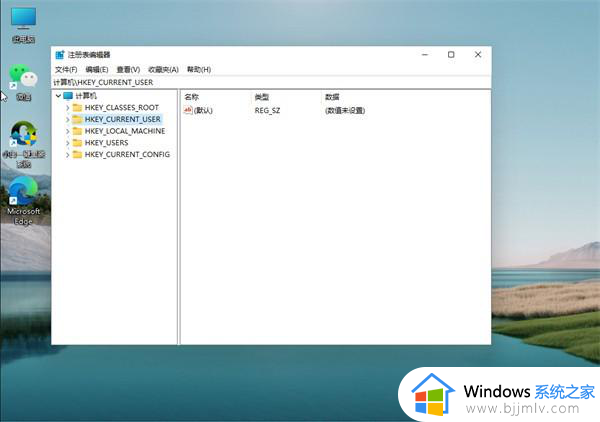Select the Microsoft Edge desktop shortcut
600x422 pixels.
[23, 201]
